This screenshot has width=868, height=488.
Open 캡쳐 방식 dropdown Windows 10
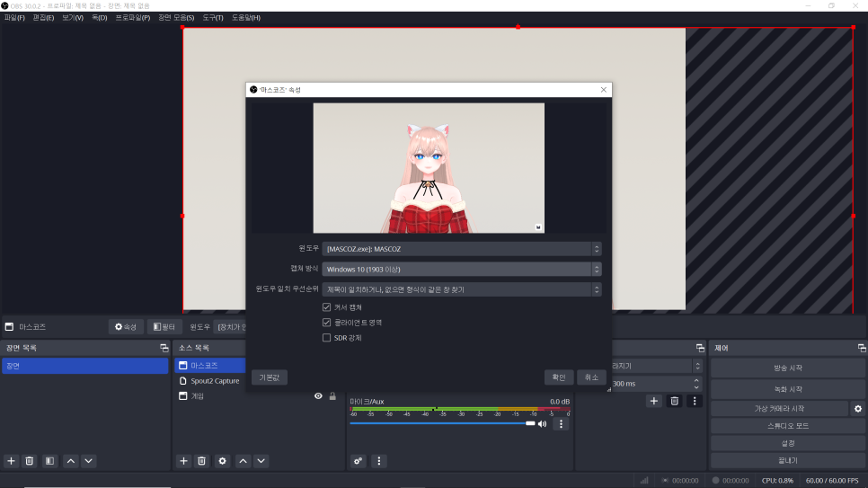pyautogui.click(x=462, y=270)
